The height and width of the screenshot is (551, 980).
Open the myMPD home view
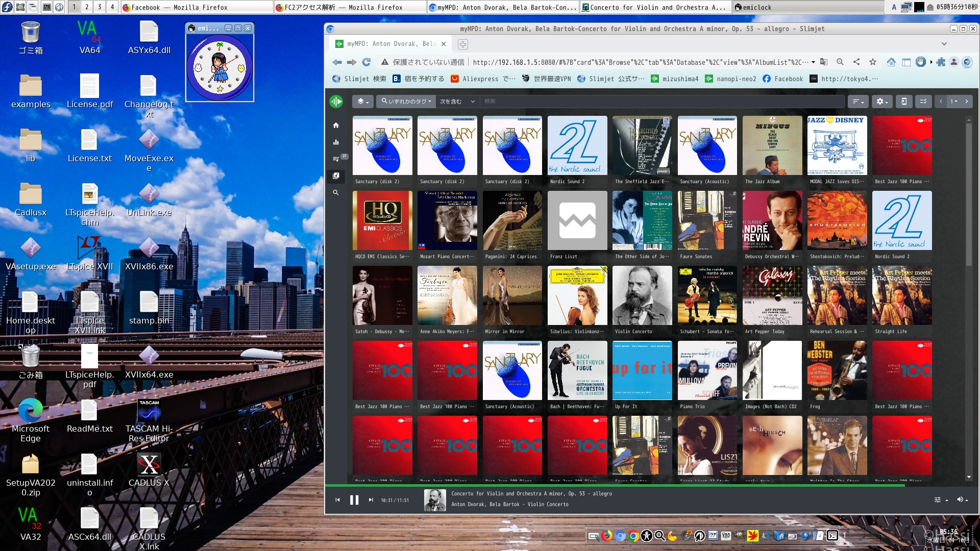click(x=336, y=125)
